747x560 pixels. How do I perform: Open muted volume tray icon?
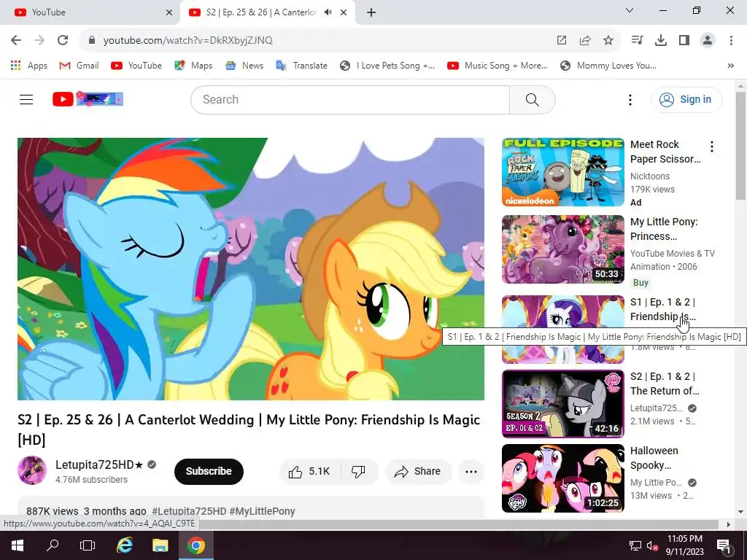tap(653, 545)
